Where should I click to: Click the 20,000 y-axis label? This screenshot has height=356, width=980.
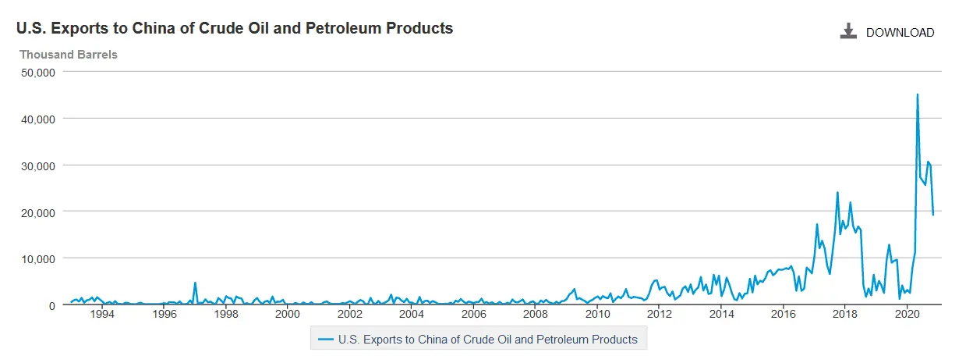pos(37,212)
